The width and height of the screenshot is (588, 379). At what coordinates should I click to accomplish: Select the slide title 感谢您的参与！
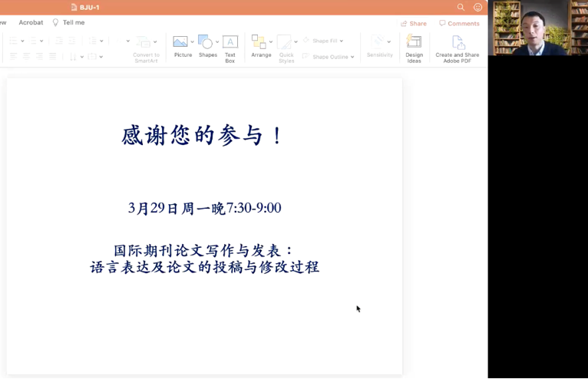point(202,135)
